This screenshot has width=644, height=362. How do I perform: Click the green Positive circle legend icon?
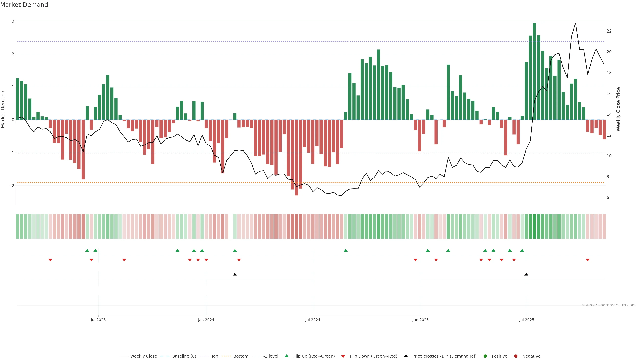485,356
